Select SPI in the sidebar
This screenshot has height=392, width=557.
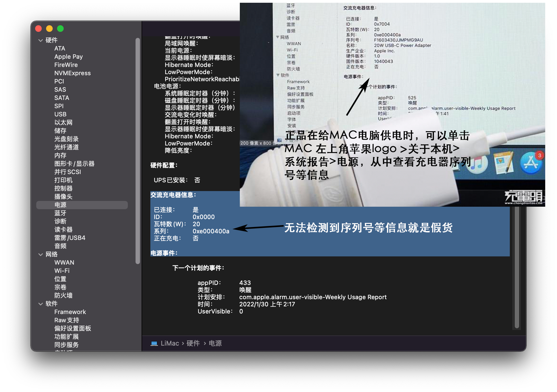[x=59, y=106]
